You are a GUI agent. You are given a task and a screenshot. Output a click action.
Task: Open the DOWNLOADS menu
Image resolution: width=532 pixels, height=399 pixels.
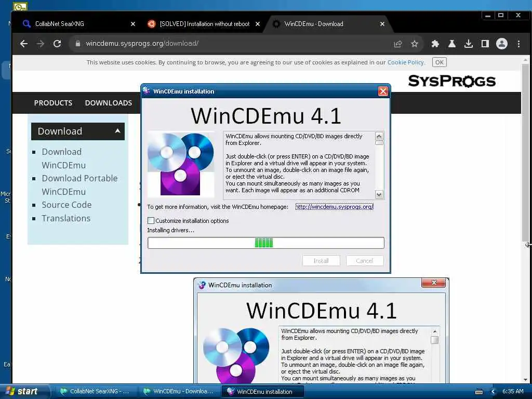coord(109,103)
